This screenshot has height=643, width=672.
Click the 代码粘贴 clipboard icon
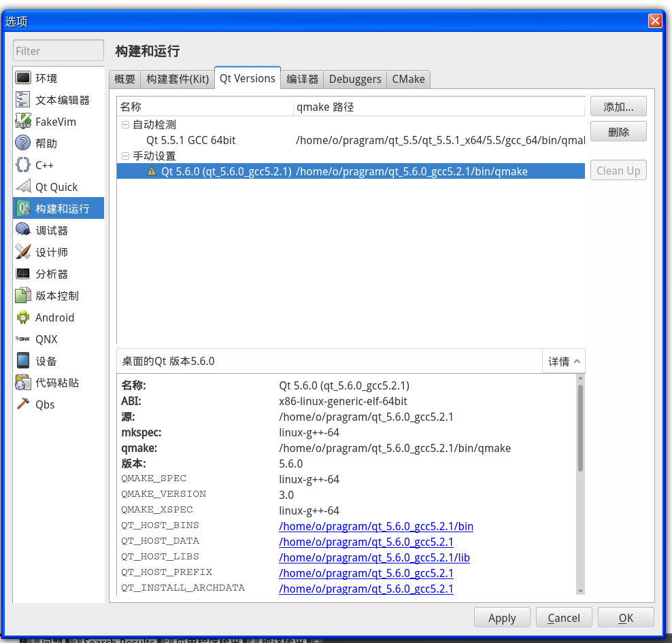tap(23, 383)
